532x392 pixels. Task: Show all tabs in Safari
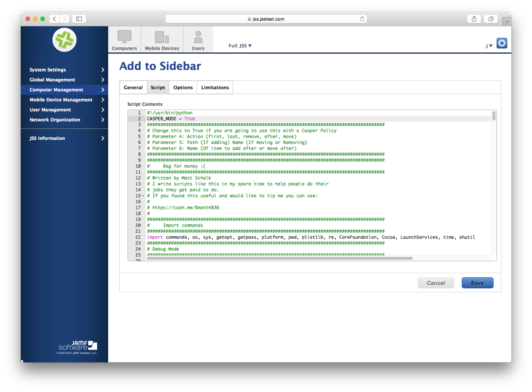tap(491, 19)
